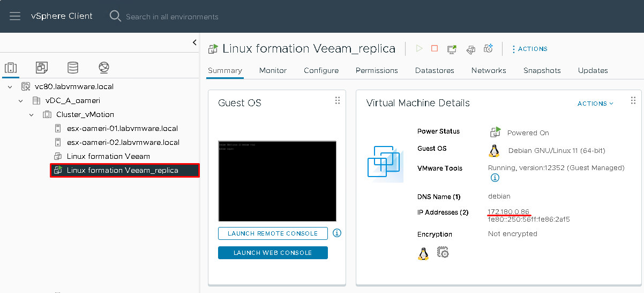This screenshot has height=293, width=644.
Task: Click Cluster_vMotion cluster icon
Action: [47, 114]
